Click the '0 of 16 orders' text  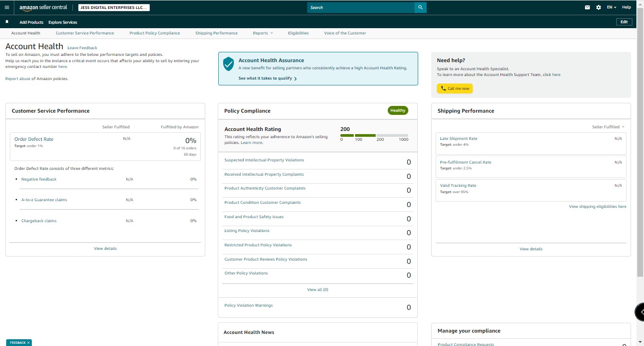[x=185, y=148]
